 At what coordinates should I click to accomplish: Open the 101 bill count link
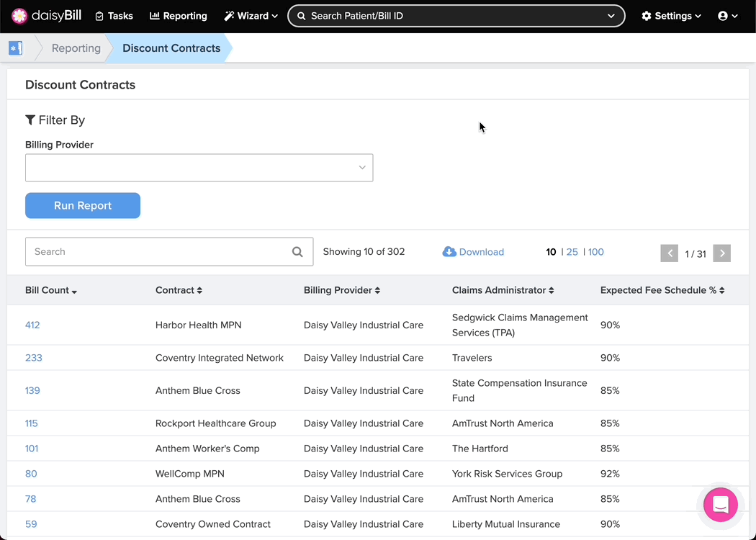coord(32,449)
